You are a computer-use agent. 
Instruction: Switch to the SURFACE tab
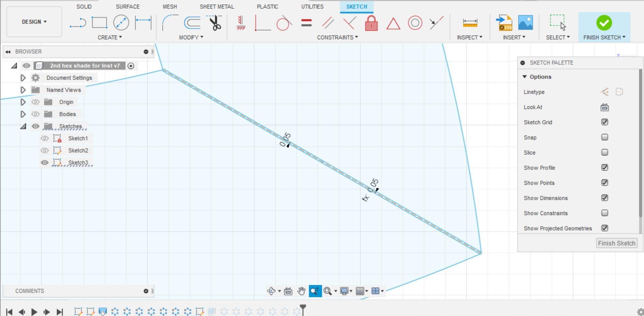point(128,7)
